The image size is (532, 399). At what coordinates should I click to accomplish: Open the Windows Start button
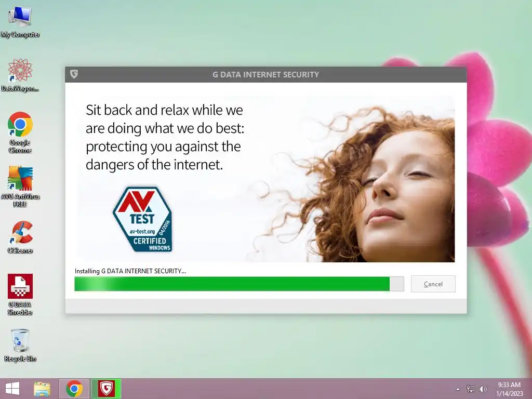pos(12,389)
